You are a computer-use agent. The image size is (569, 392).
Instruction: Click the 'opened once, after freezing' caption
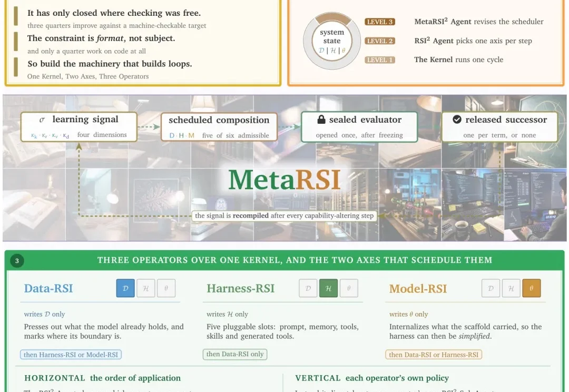coord(359,135)
